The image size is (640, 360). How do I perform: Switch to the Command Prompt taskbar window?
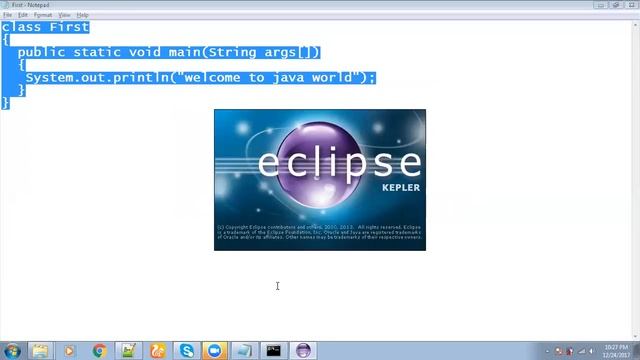point(273,351)
